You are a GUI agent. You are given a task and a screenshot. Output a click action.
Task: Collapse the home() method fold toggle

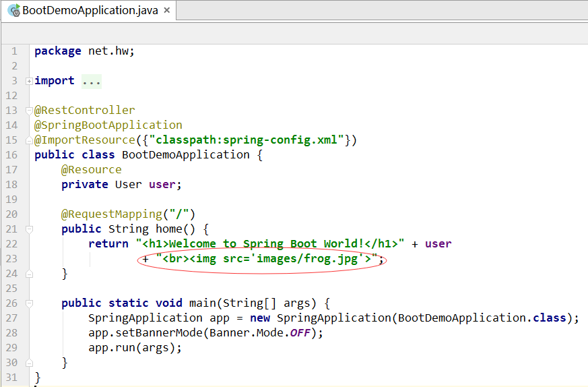[29, 229]
